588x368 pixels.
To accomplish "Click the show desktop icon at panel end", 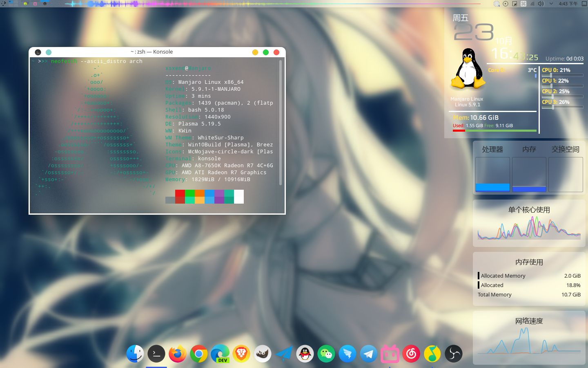I will [x=584, y=4].
